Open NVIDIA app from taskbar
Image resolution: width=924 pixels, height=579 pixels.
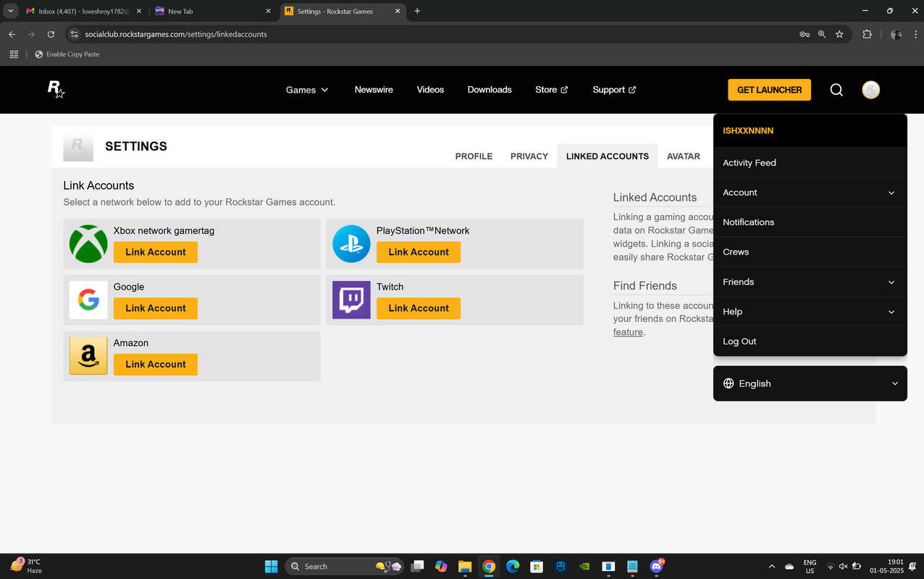584,566
